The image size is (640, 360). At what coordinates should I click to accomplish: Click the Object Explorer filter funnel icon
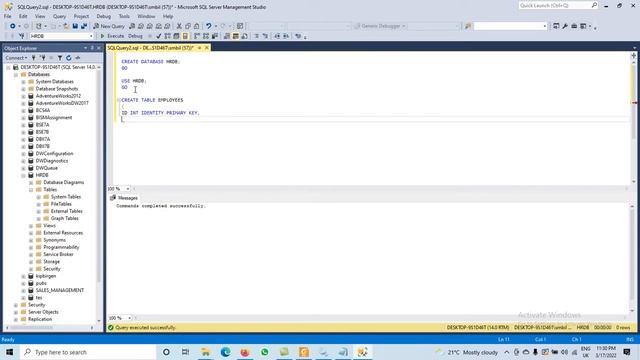coord(60,58)
